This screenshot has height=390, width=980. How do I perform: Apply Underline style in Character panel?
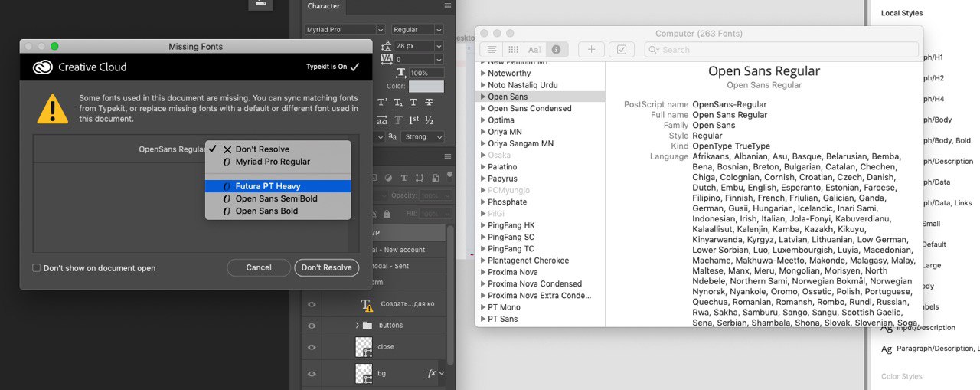click(x=413, y=103)
